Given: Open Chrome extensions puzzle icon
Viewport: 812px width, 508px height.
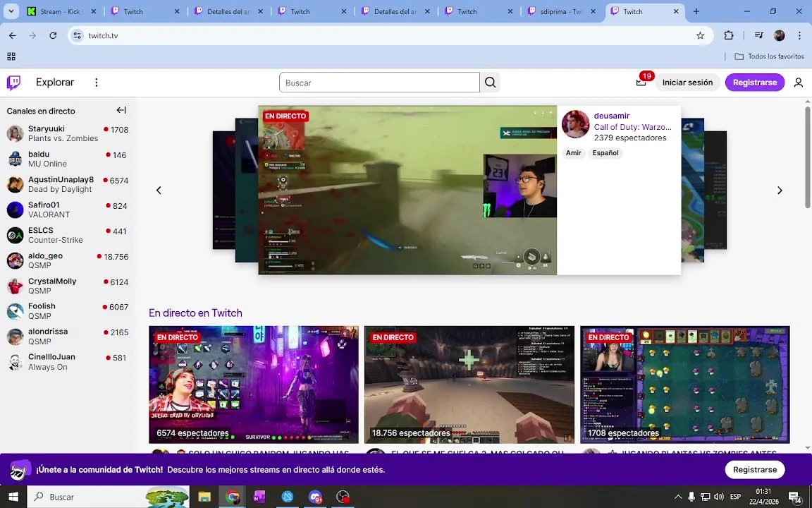Looking at the screenshot, I should coord(729,35).
